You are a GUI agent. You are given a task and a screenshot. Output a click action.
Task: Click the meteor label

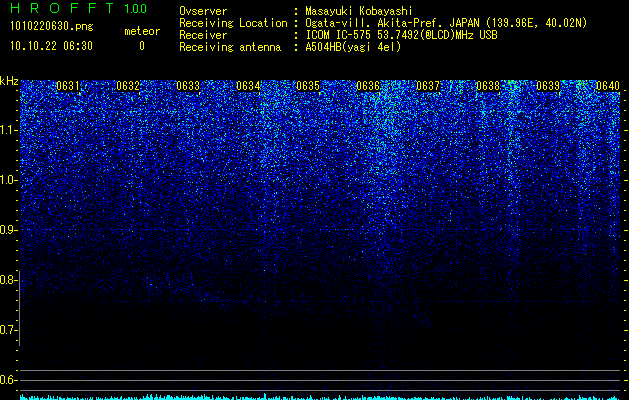[142, 31]
